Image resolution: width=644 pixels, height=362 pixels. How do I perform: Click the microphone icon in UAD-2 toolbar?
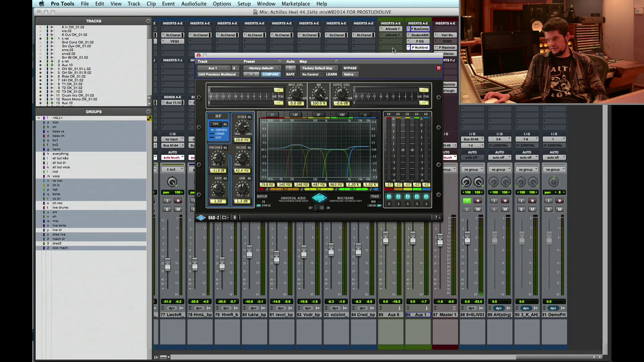[234, 217]
